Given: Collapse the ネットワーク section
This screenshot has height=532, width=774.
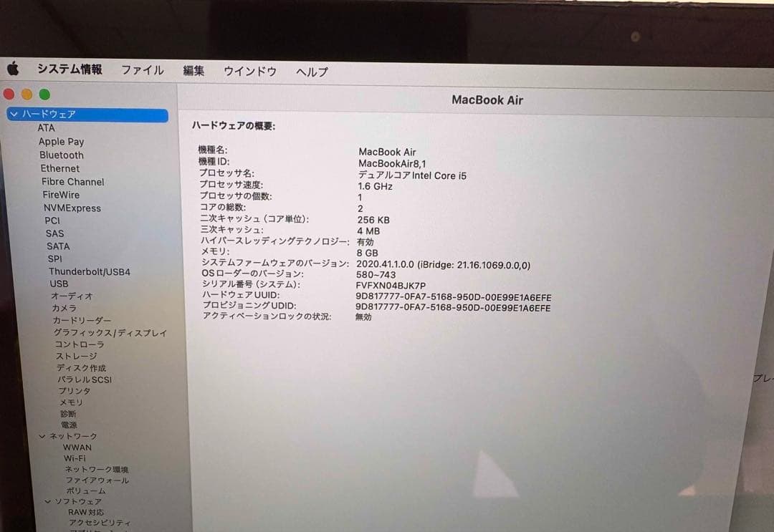Looking at the screenshot, I should pyautogui.click(x=42, y=435).
